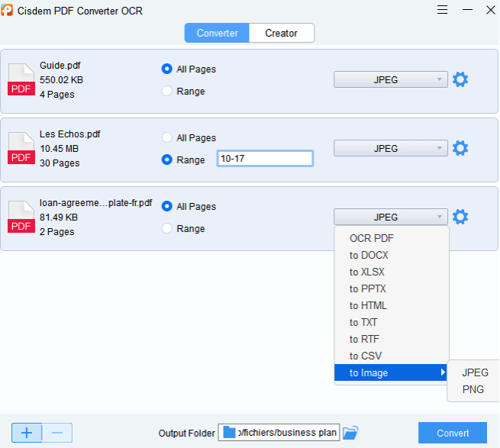Select Range option for Les Echos.pdf
The image size is (500, 448).
(x=166, y=160)
